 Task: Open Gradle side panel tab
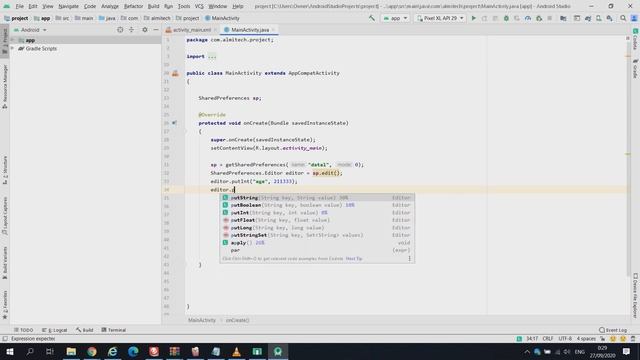[x=635, y=68]
